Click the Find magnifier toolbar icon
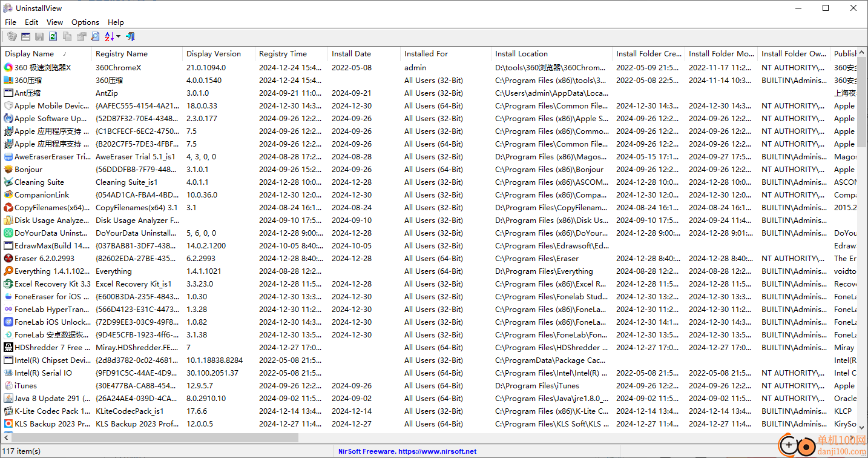The height and width of the screenshot is (458, 868). pyautogui.click(x=95, y=37)
